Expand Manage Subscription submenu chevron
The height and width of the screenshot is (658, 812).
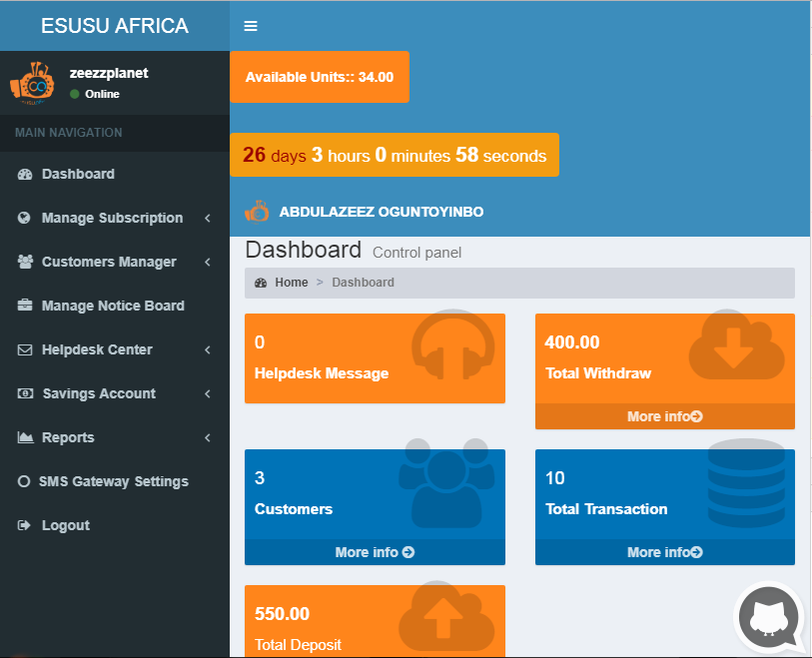(x=208, y=218)
